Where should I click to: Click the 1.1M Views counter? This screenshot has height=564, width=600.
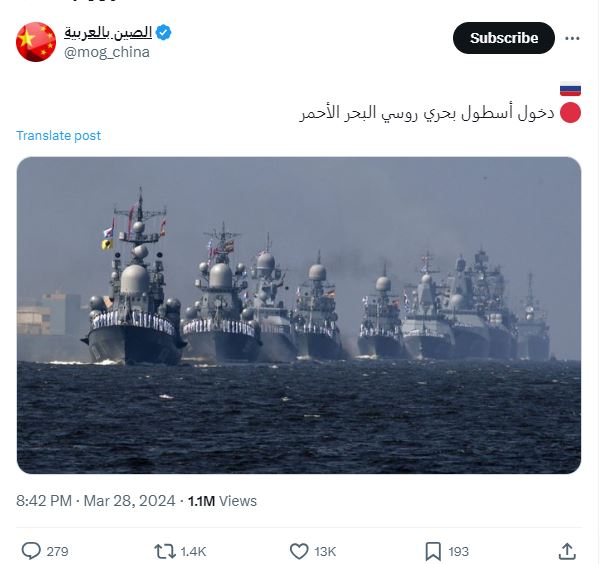tap(222, 501)
